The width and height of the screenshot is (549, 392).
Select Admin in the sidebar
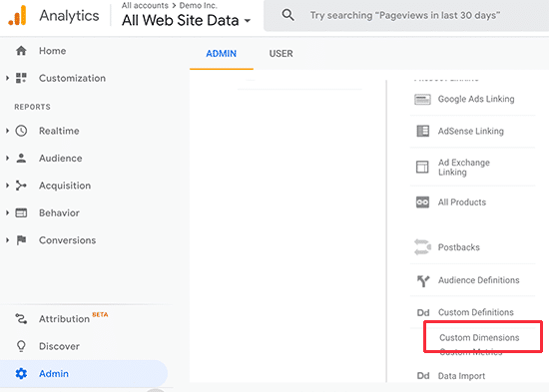tap(84, 374)
